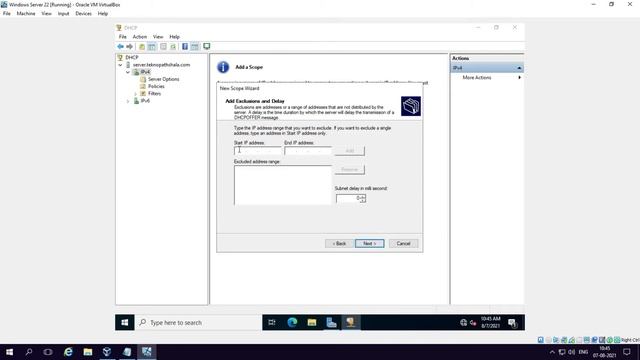Select the server.teknopathshala.com tree node
Image resolution: width=640 pixels, height=360 pixels.
161,65
